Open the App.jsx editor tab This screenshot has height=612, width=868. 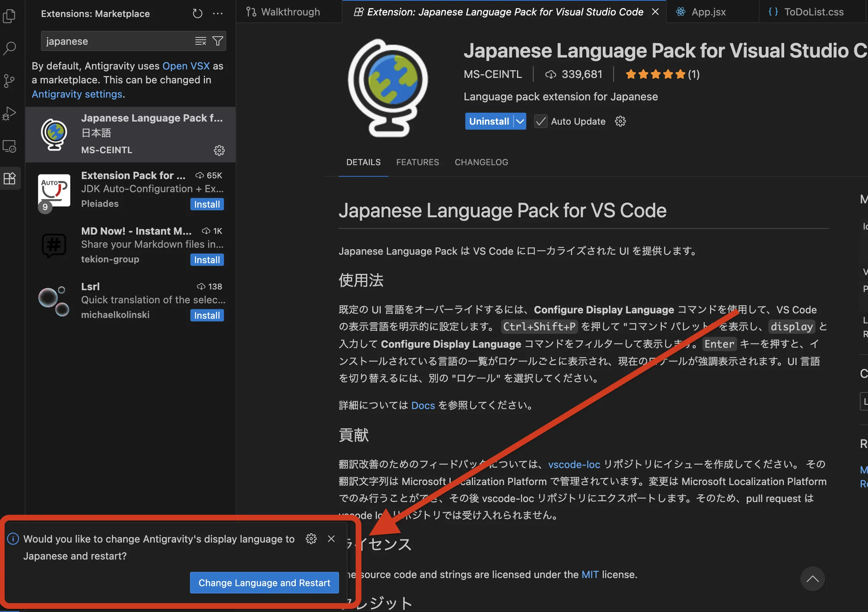[x=708, y=12]
